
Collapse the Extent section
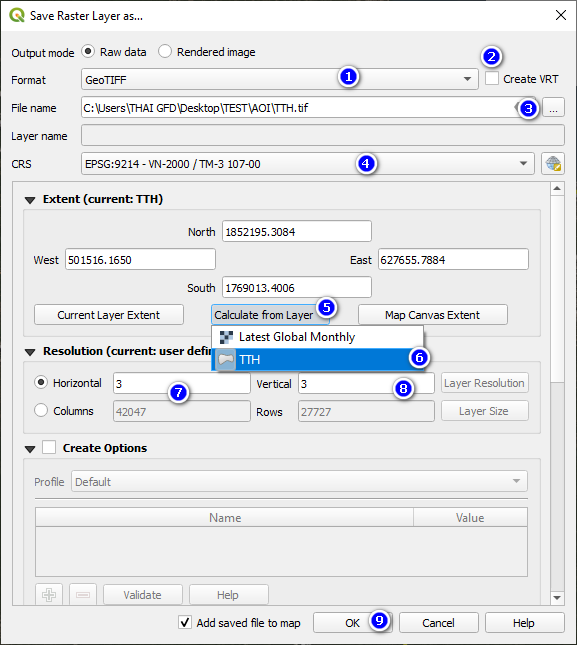point(30,200)
